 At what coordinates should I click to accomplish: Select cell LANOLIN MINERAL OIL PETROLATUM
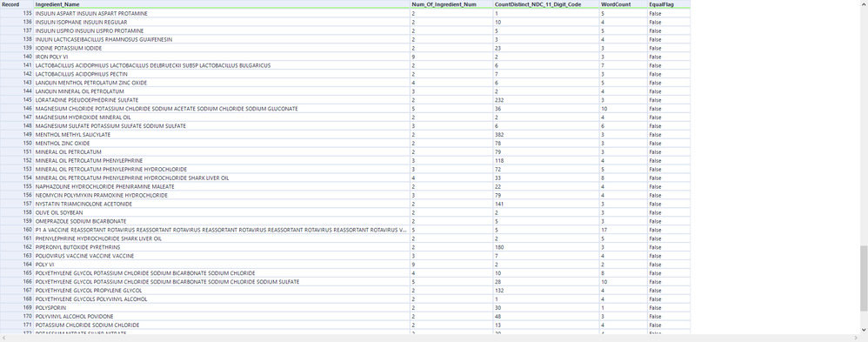222,91
